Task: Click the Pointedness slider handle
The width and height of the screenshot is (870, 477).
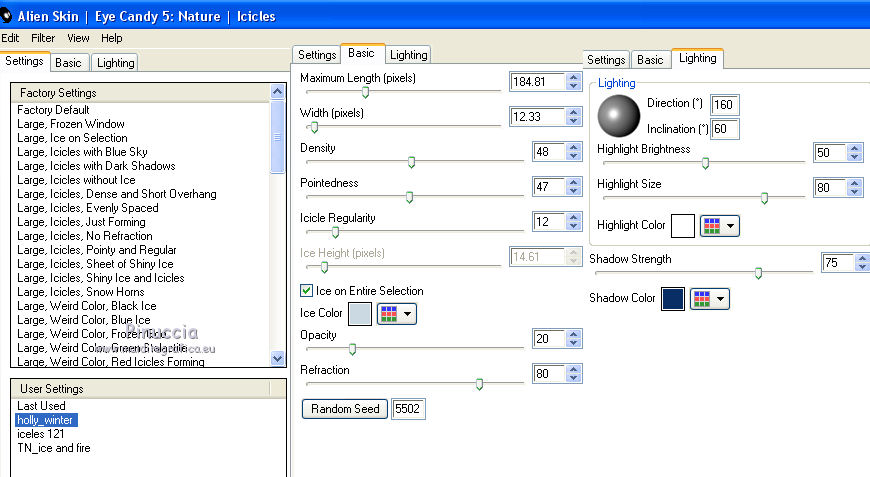Action: coord(409,197)
